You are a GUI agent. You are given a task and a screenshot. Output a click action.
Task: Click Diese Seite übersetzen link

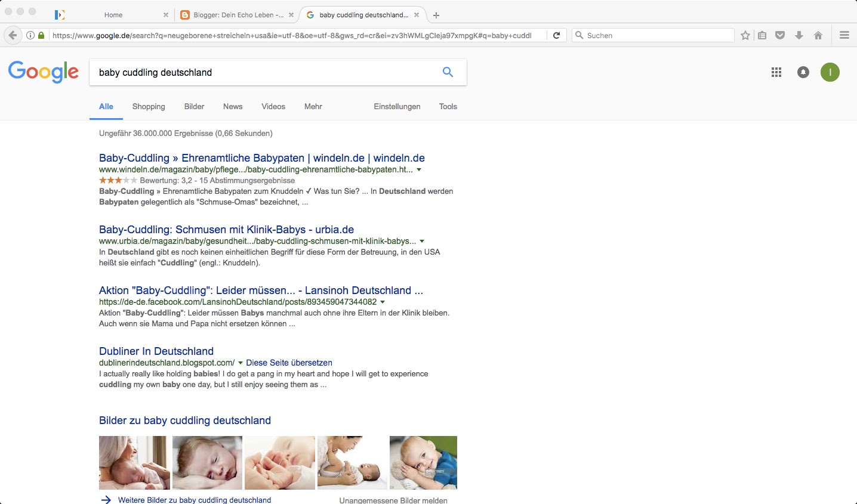(289, 363)
